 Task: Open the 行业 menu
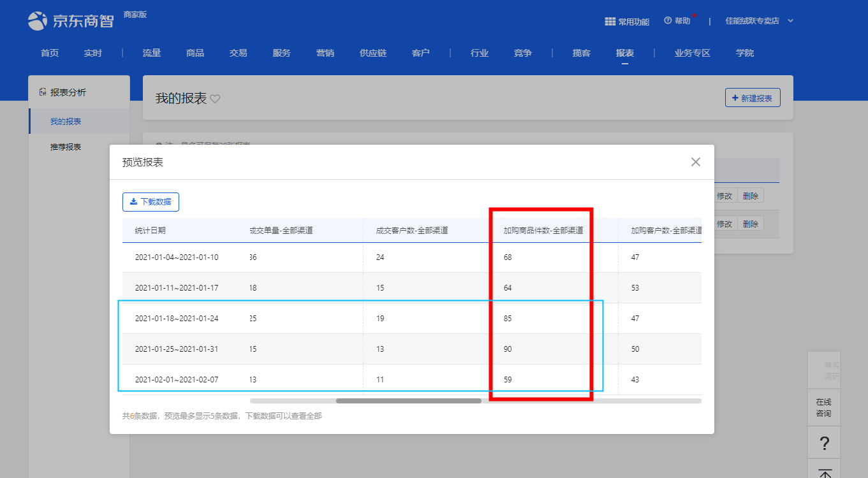point(480,53)
